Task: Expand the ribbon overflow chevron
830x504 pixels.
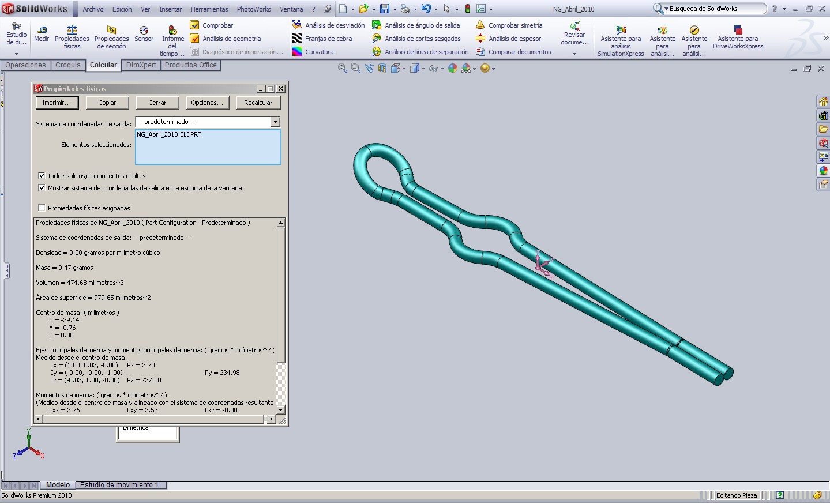Action: pos(825,37)
